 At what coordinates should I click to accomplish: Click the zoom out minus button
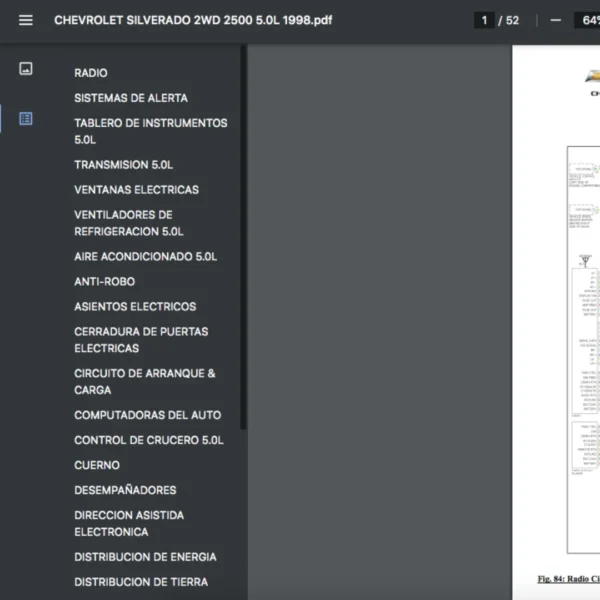point(556,20)
